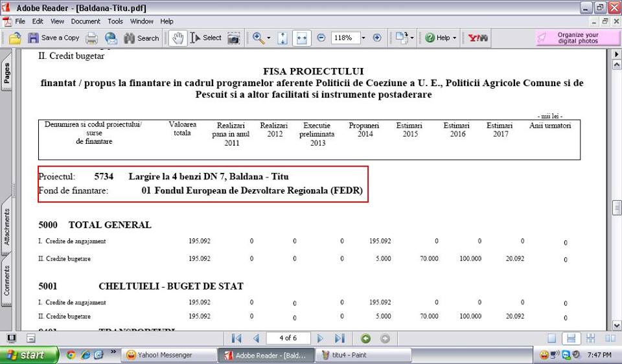Select the Hand tool
The height and width of the screenshot is (364, 622).
point(178,38)
